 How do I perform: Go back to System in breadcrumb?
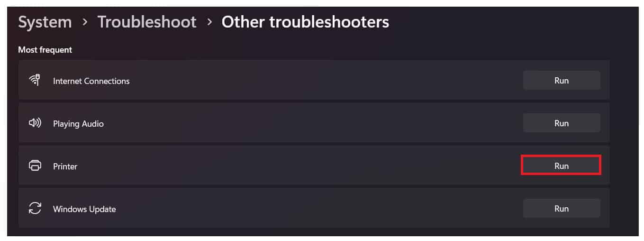45,22
